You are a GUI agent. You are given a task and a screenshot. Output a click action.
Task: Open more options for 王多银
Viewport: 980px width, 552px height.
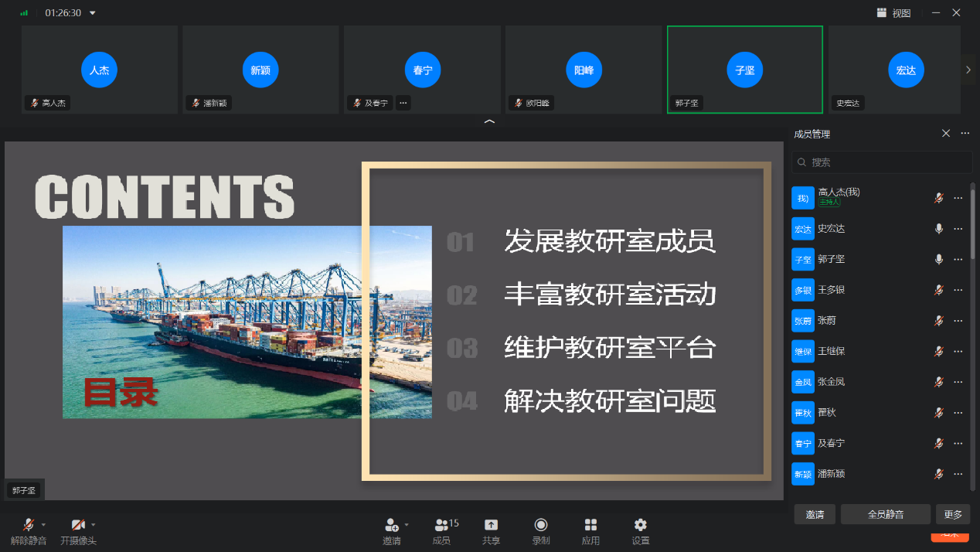[958, 290]
